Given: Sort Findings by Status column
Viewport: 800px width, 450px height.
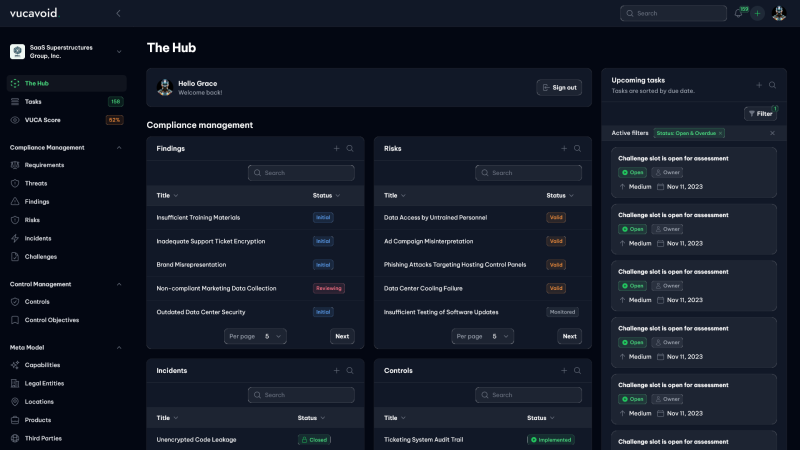Looking at the screenshot, I should pos(327,196).
